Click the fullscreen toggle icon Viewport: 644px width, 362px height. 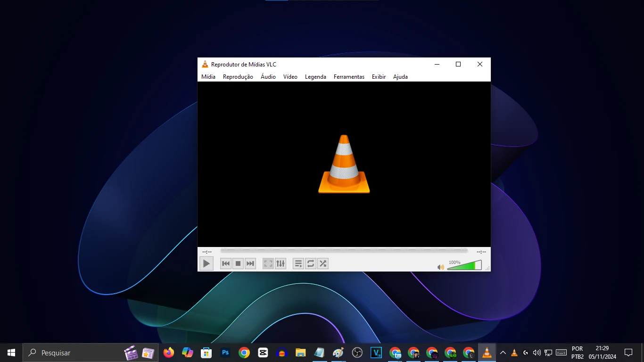[x=268, y=263]
